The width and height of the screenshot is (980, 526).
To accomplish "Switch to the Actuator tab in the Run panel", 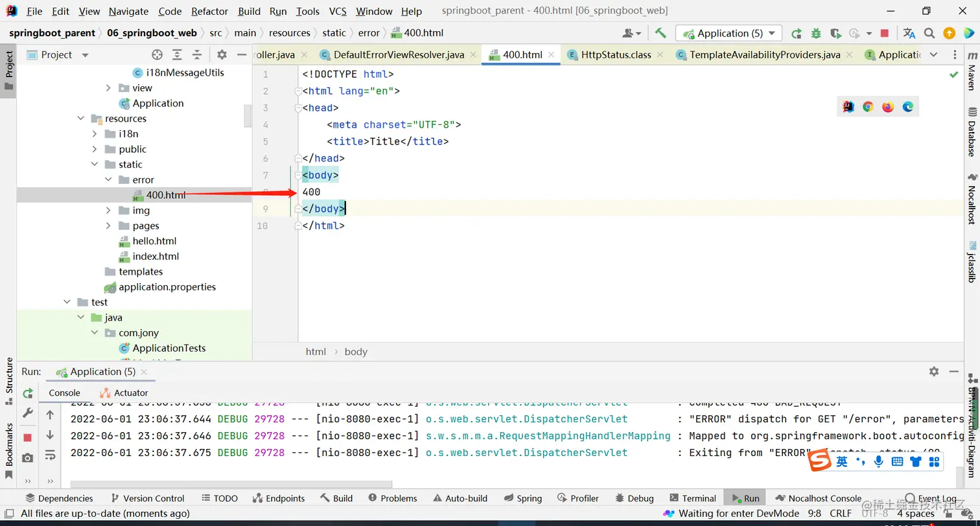I will click(x=124, y=393).
